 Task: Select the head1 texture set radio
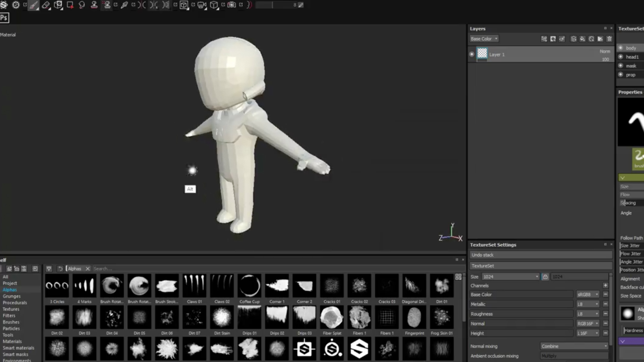click(x=621, y=57)
